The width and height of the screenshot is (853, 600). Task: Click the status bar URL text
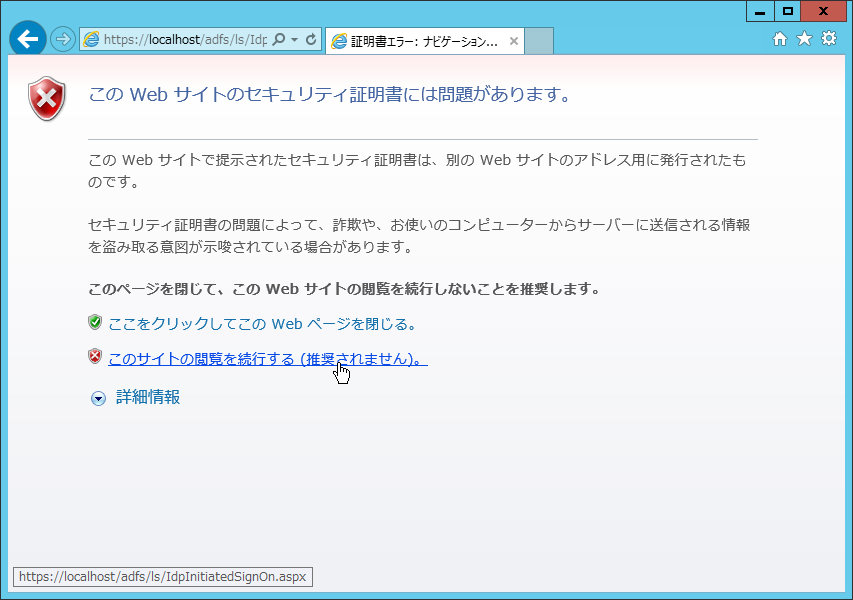(163, 577)
